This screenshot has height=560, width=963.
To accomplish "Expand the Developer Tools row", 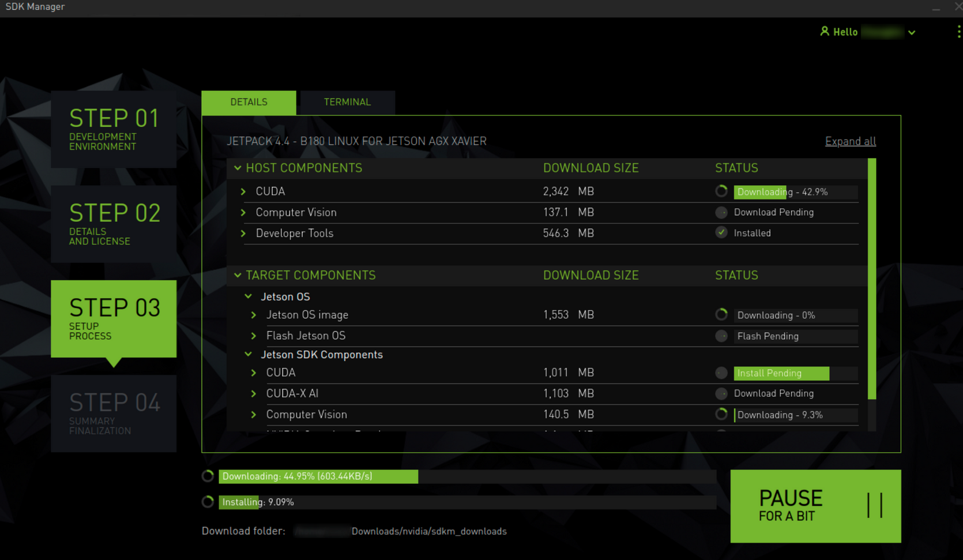I will pos(243,233).
